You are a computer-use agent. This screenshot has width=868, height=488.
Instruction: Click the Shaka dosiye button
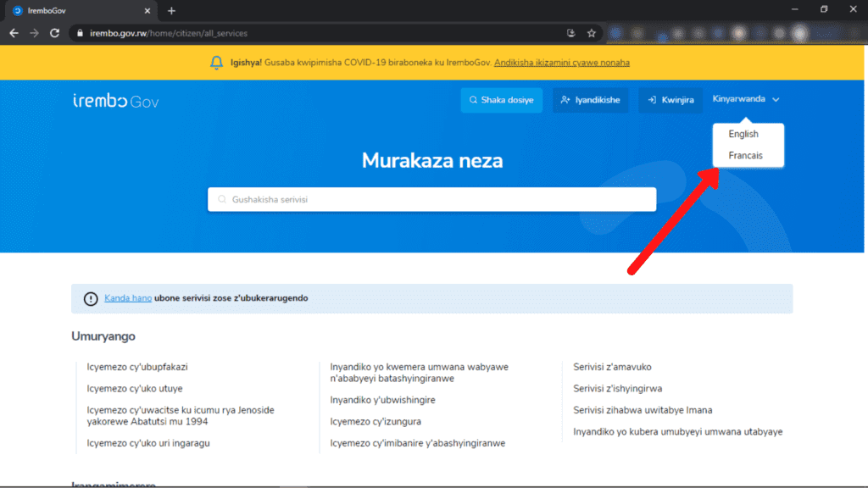click(x=502, y=100)
